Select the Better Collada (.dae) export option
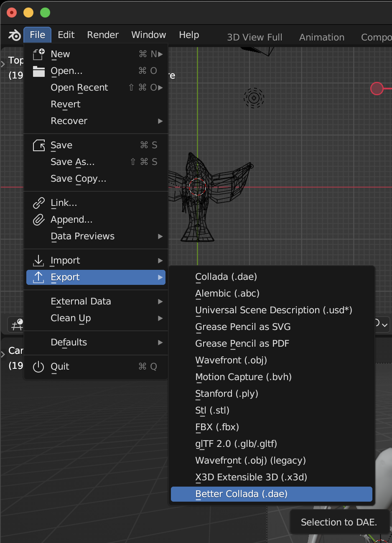This screenshot has width=392, height=543. click(x=272, y=494)
